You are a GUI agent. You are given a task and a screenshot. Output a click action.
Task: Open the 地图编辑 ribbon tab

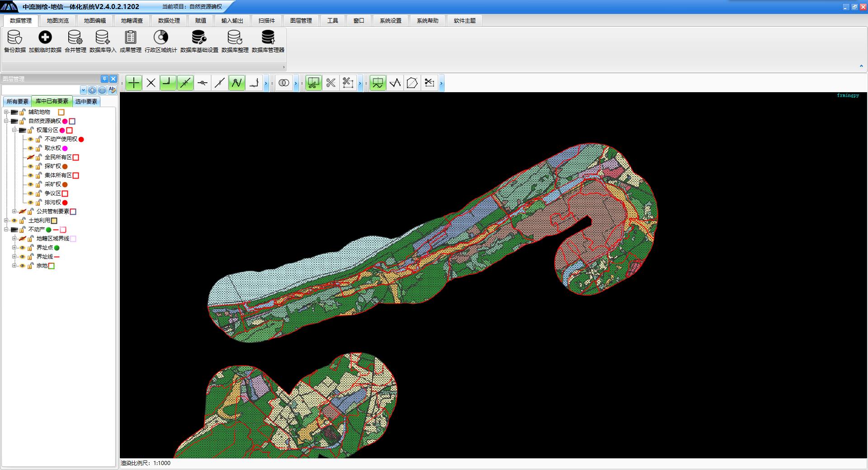pyautogui.click(x=95, y=21)
